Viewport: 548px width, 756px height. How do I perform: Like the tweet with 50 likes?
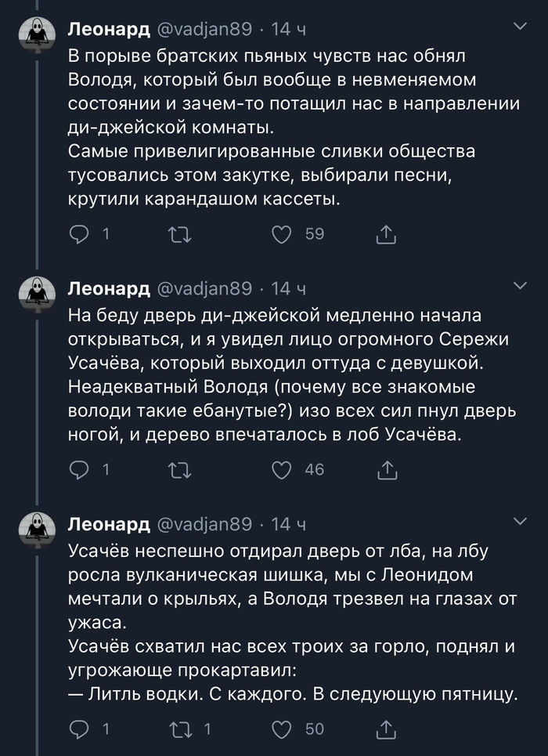(x=281, y=729)
